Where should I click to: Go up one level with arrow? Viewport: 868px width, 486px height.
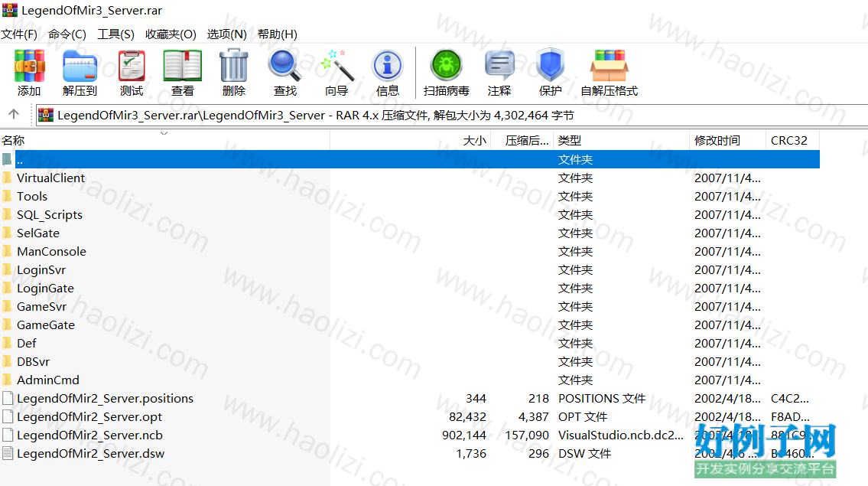[14, 114]
